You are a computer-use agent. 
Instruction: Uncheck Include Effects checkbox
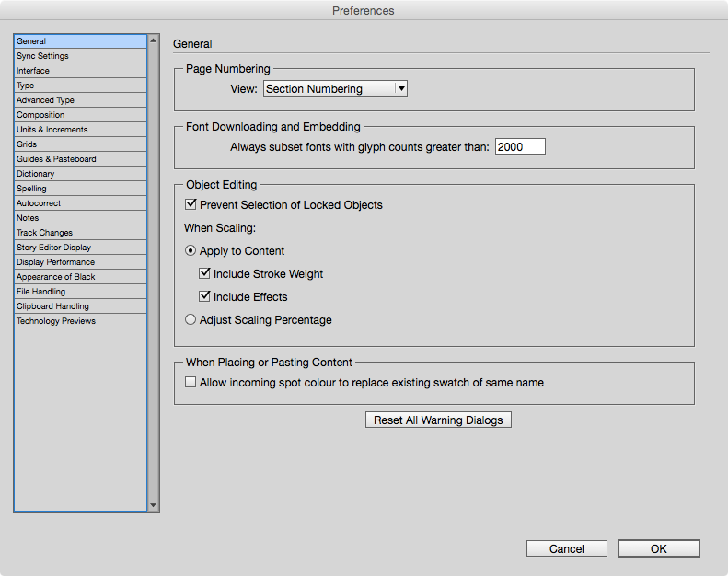coord(204,296)
